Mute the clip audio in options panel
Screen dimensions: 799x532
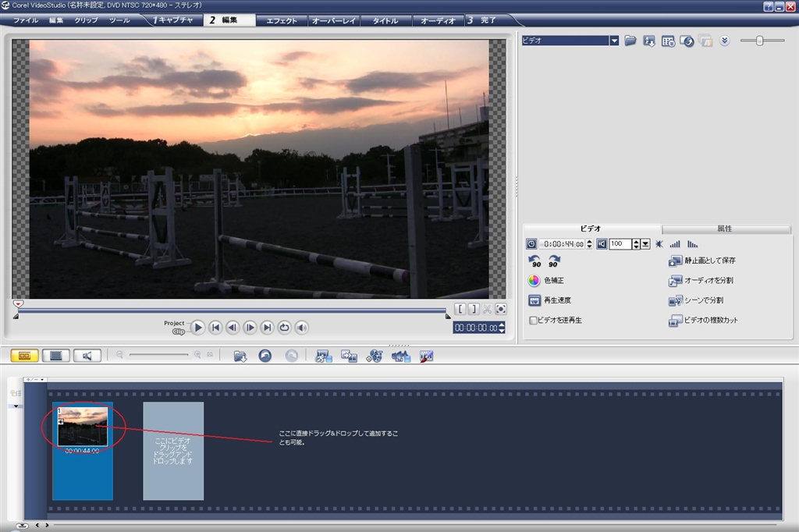pyautogui.click(x=602, y=244)
